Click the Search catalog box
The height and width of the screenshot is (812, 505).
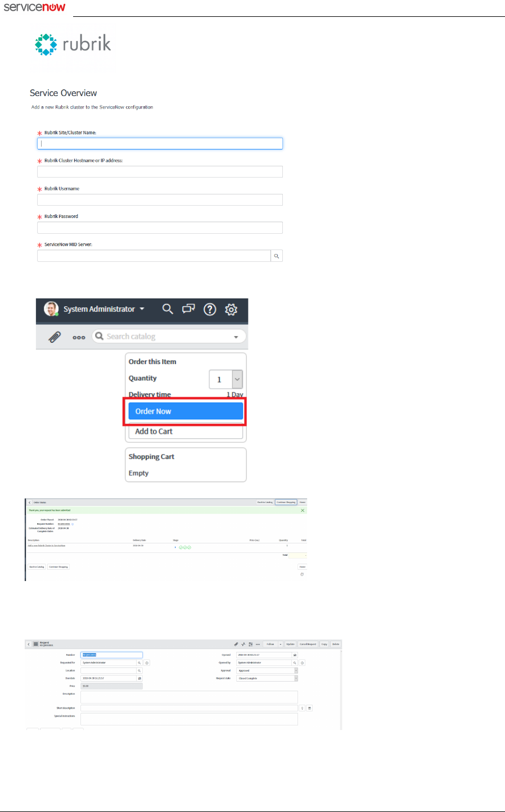coord(169,337)
